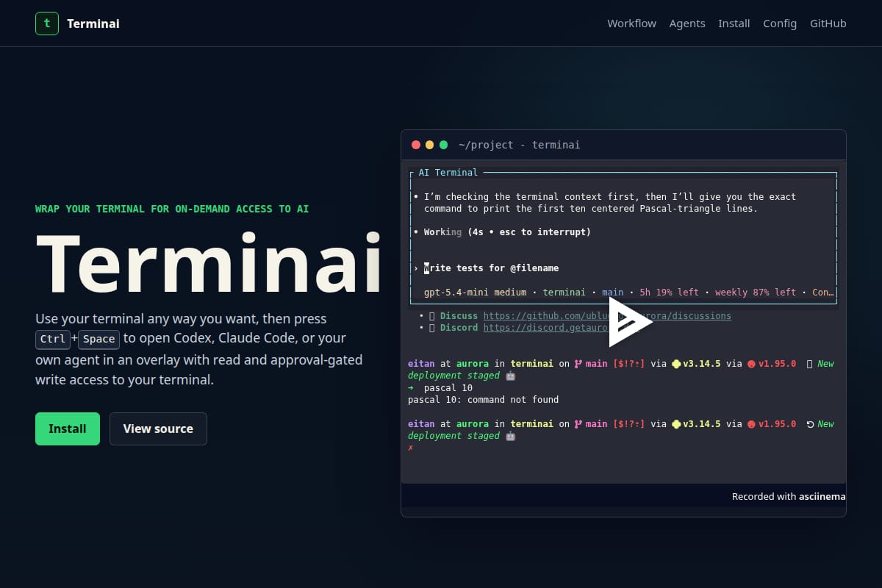Click the green Install button
The height and width of the screenshot is (588, 882).
tap(68, 429)
